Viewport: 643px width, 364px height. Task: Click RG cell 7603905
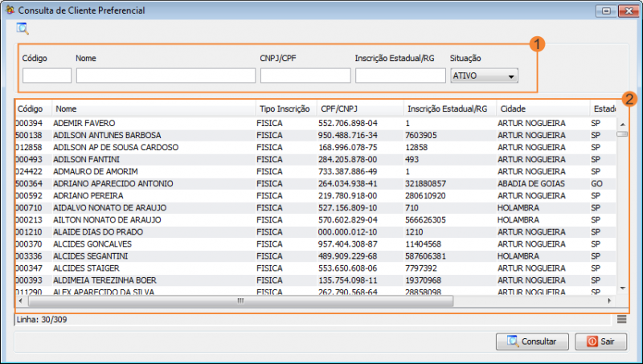(421, 135)
